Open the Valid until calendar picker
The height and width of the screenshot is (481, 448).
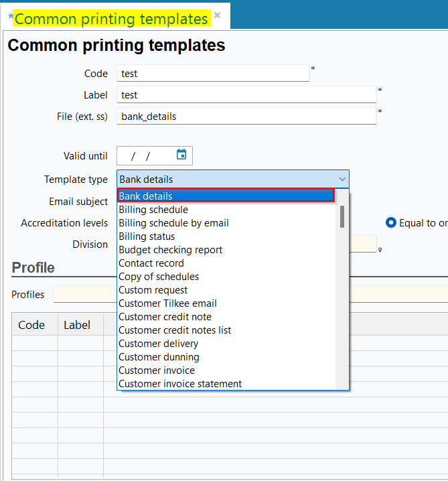pos(181,155)
